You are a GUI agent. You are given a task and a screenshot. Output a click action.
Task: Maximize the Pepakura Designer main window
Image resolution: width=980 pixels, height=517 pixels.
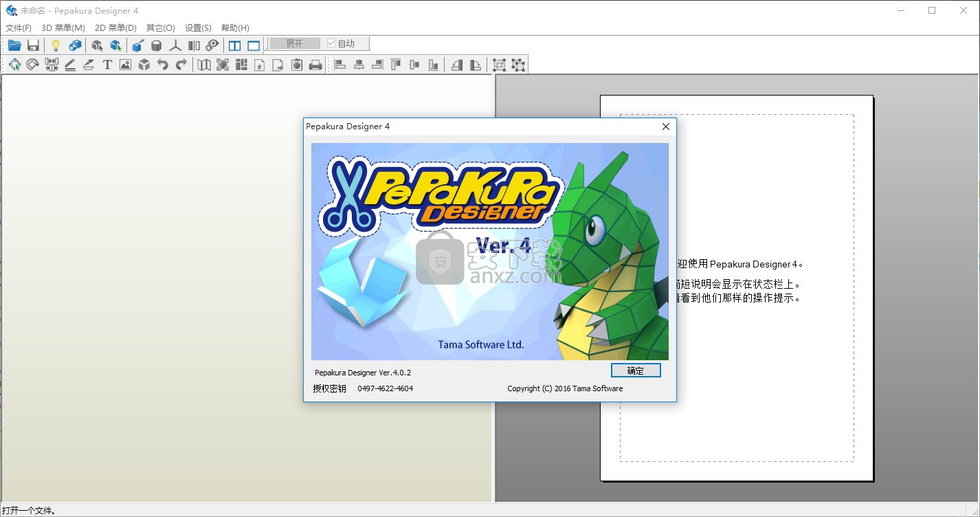(x=932, y=10)
